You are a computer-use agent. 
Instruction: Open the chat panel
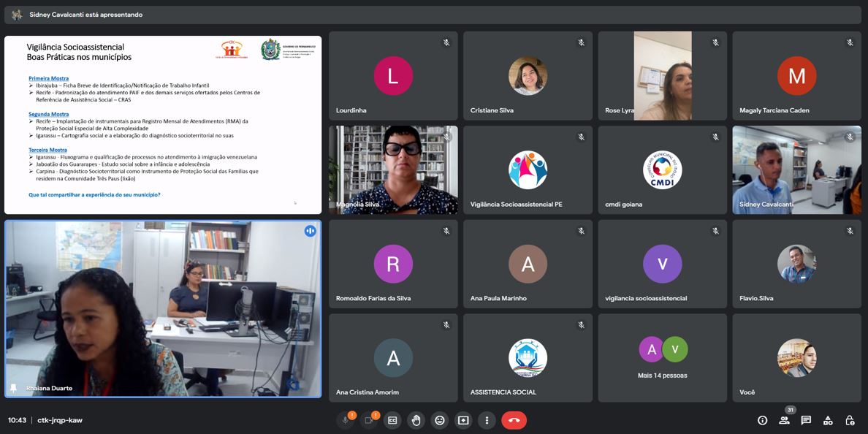[x=806, y=420]
